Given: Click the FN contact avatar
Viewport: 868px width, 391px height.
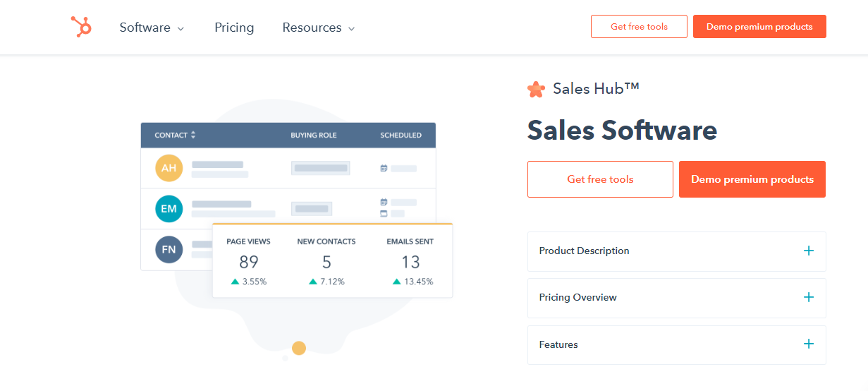Looking at the screenshot, I should (169, 250).
